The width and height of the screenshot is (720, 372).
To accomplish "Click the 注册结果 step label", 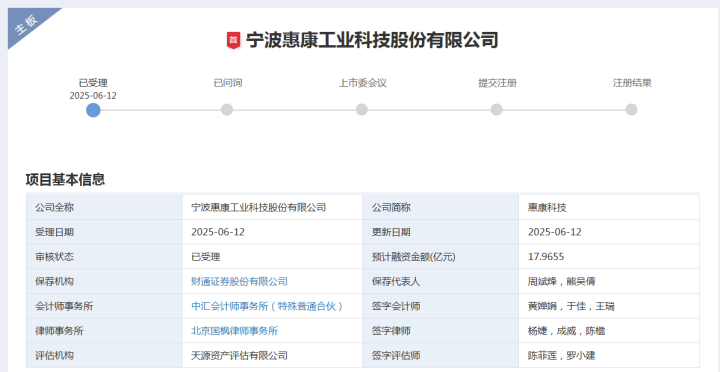I will [x=632, y=83].
